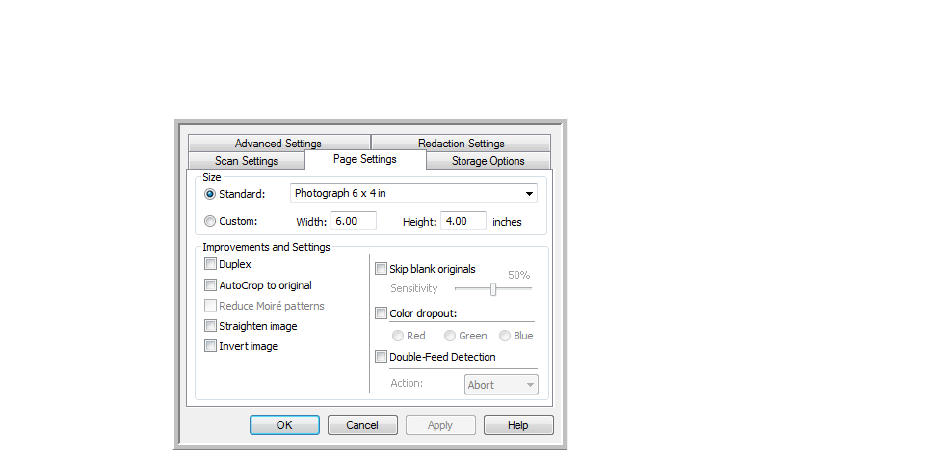Select the Standard size radio button
936x450 pixels.
click(210, 194)
